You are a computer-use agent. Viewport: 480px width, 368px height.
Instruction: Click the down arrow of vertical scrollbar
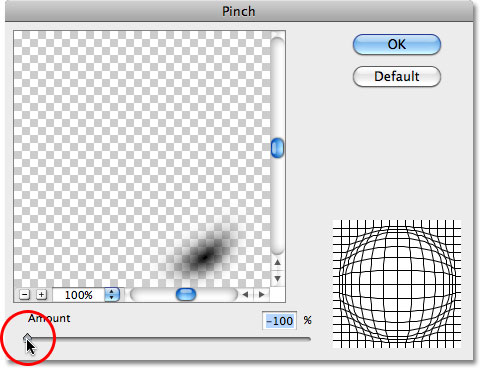277,278
